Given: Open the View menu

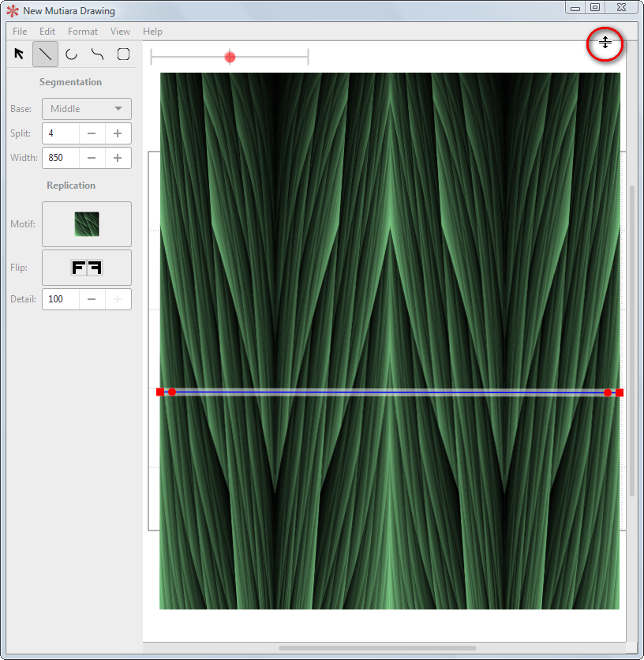Looking at the screenshot, I should [120, 32].
